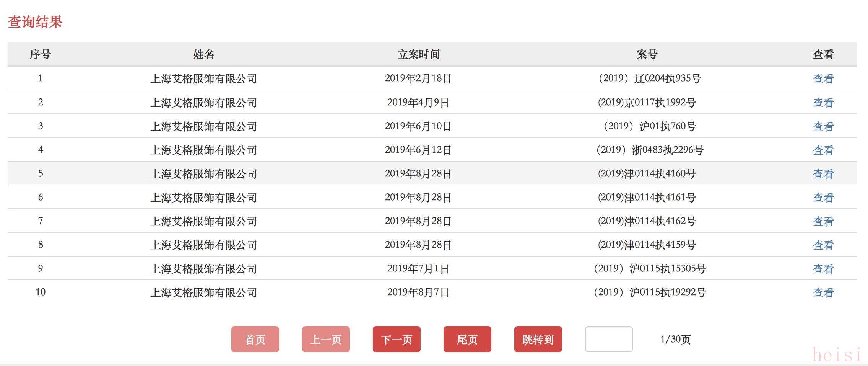This screenshot has height=366, width=868.
Task: Click the 立案时间 column header
Action: pos(418,54)
